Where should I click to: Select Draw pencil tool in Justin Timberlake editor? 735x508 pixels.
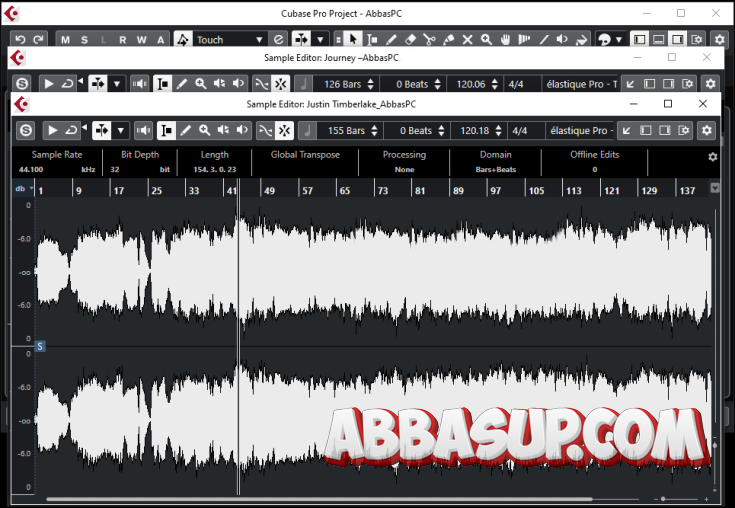click(186, 130)
